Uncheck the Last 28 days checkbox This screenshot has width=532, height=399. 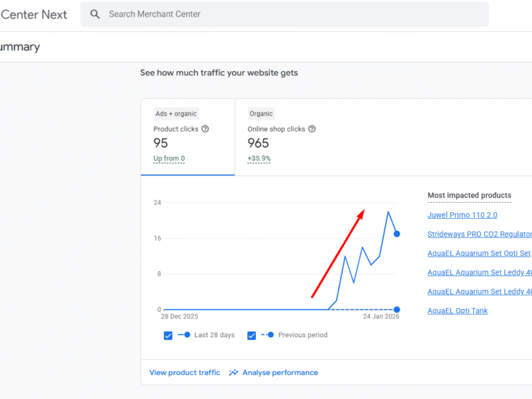point(168,335)
